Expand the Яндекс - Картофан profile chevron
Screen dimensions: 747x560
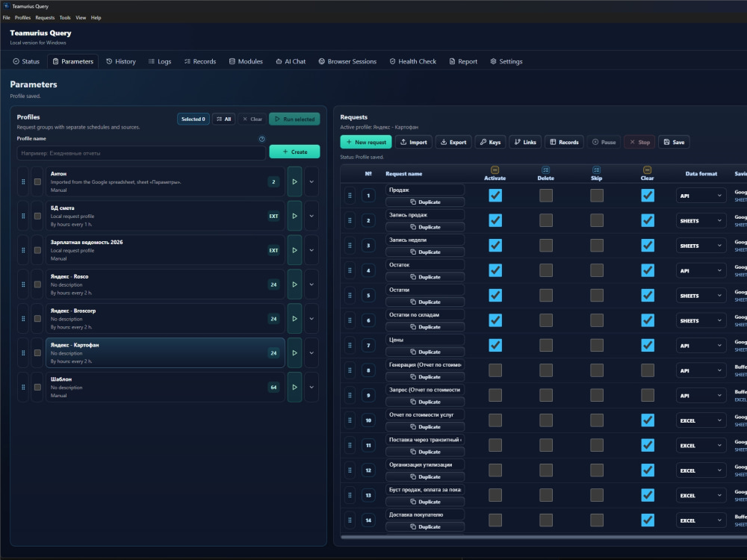[x=311, y=353]
